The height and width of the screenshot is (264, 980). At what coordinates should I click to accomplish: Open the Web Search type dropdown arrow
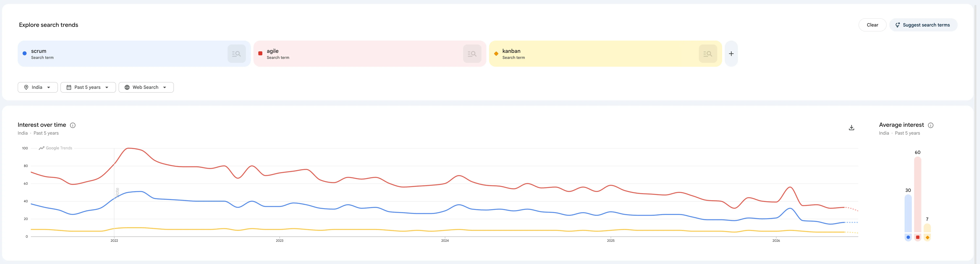[x=165, y=87]
